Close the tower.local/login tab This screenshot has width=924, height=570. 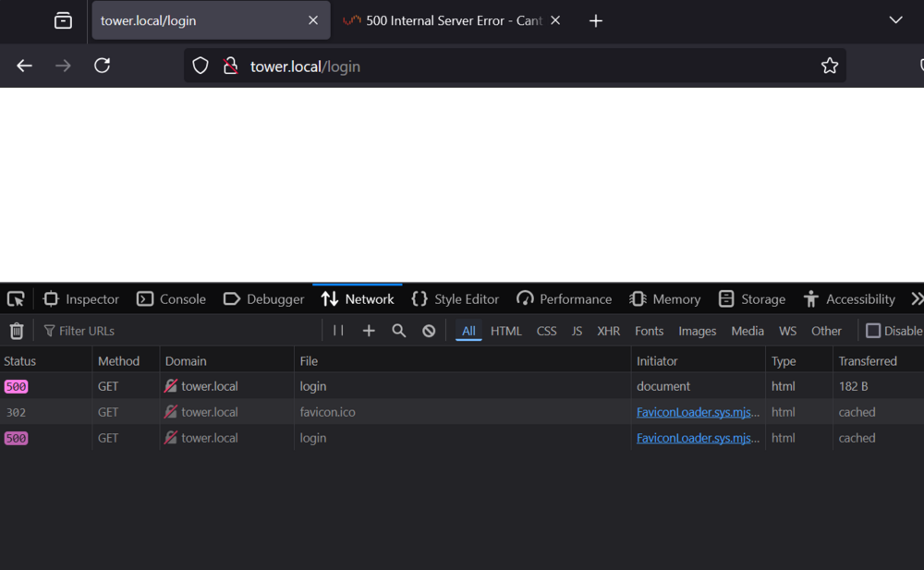(x=313, y=20)
